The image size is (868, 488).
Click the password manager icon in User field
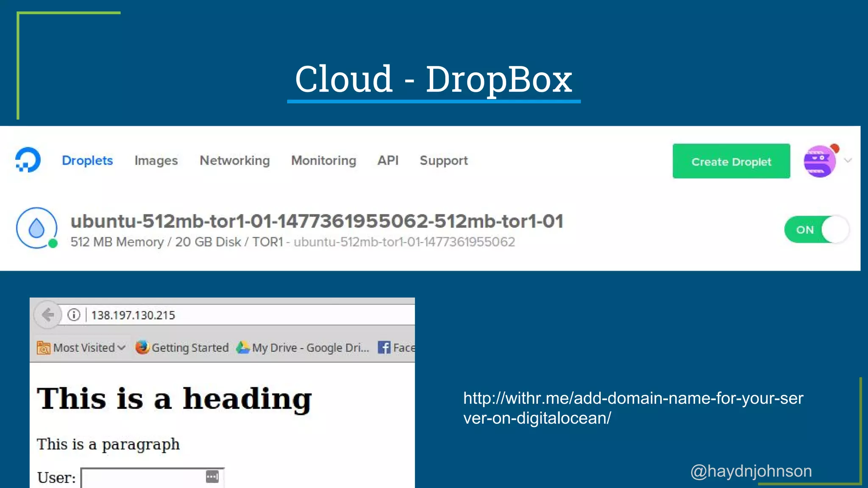212,477
